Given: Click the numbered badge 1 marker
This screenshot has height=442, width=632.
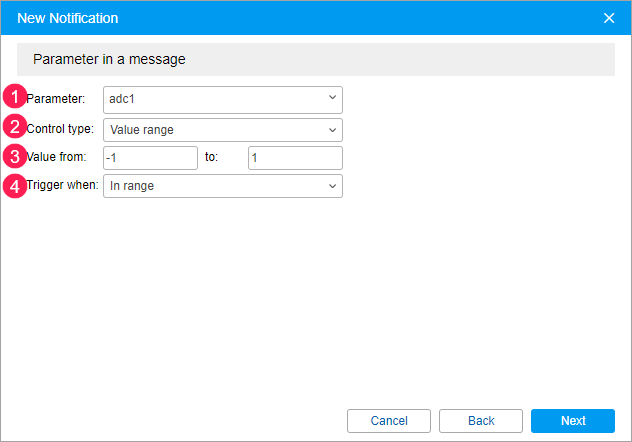Looking at the screenshot, I should click(13, 98).
